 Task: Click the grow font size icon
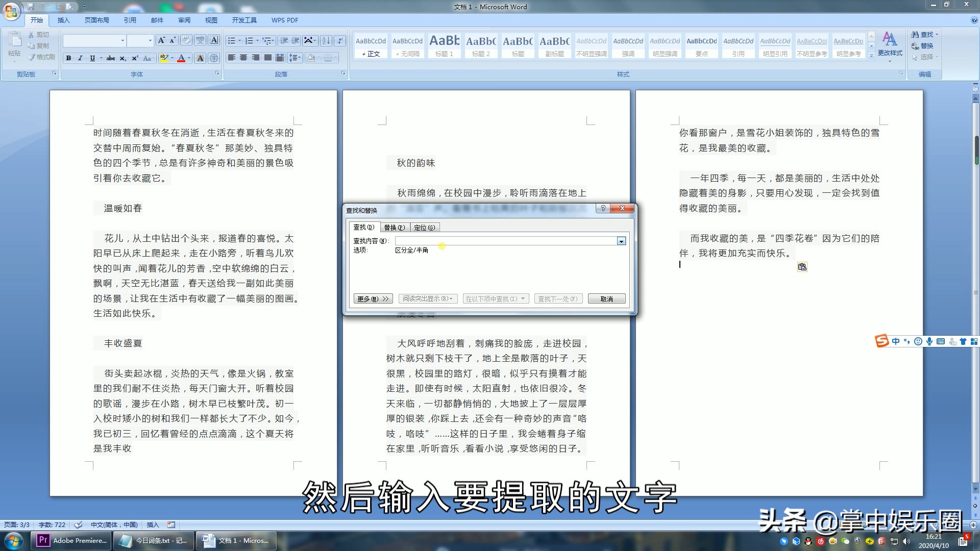(161, 40)
